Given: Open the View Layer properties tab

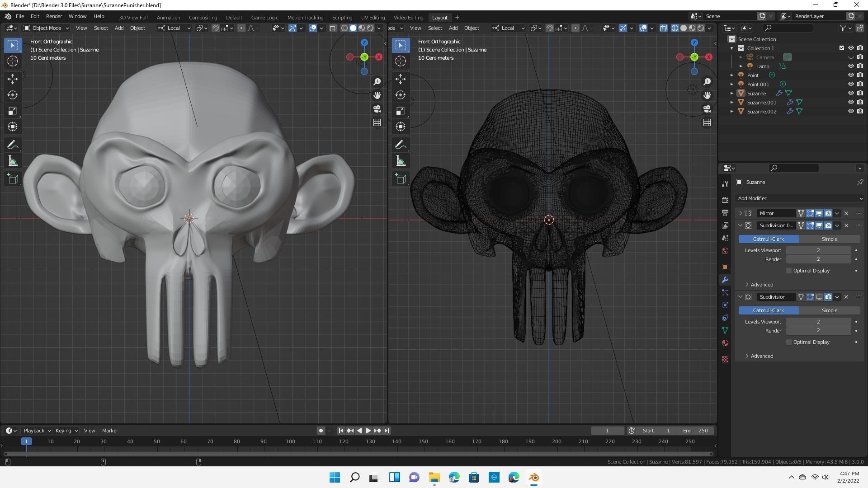Looking at the screenshot, I should tap(725, 225).
